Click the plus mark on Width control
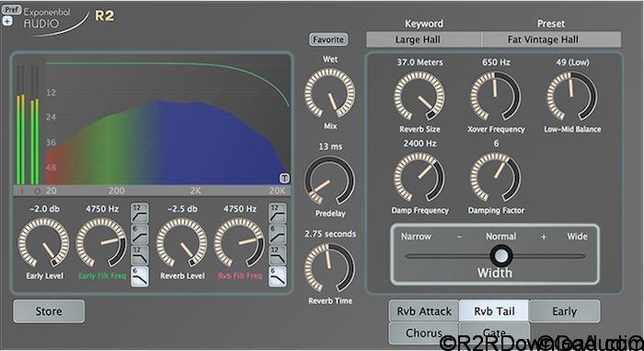This screenshot has width=644, height=351. pyautogui.click(x=544, y=237)
